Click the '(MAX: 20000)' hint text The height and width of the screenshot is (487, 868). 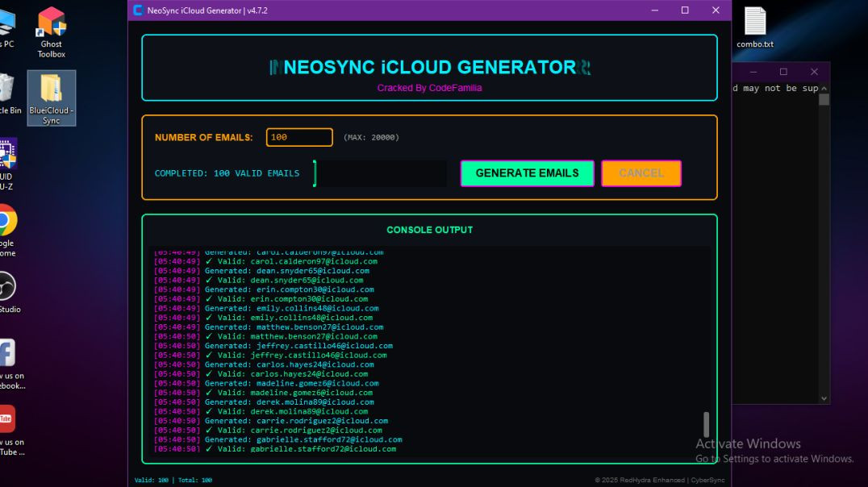371,137
